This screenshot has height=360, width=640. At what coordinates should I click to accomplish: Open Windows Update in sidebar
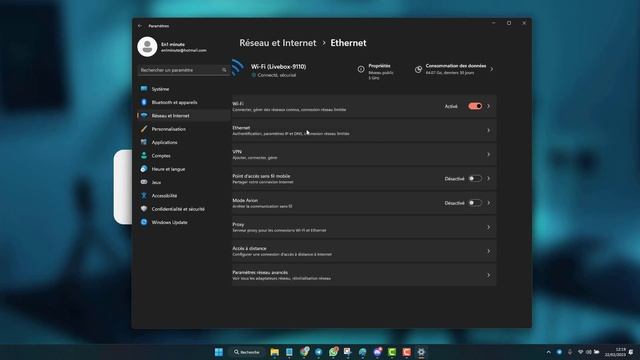coord(184,222)
